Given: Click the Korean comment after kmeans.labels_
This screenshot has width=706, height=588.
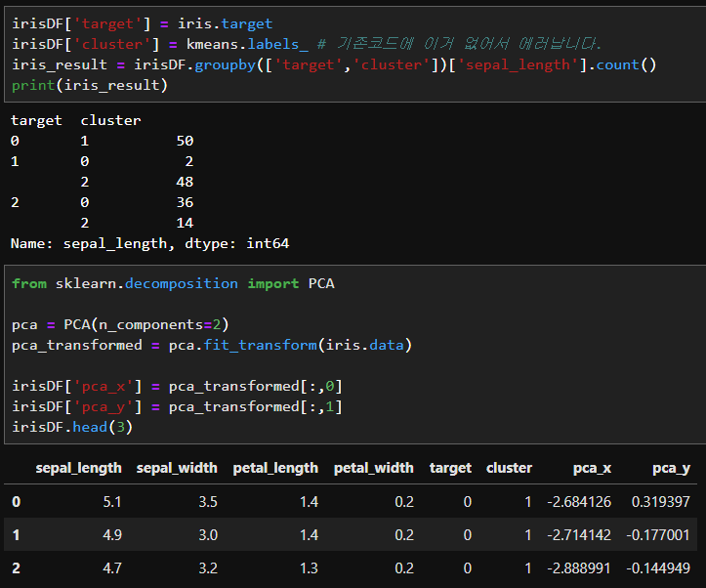Looking at the screenshot, I should 460,44.
